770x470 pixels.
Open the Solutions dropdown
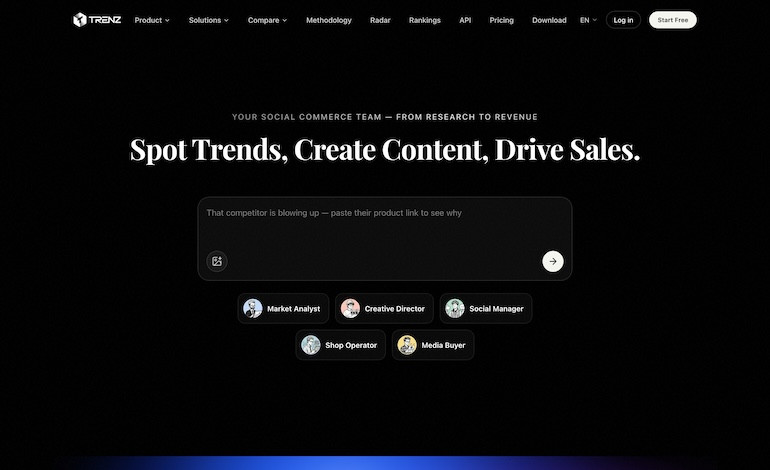[x=209, y=20]
